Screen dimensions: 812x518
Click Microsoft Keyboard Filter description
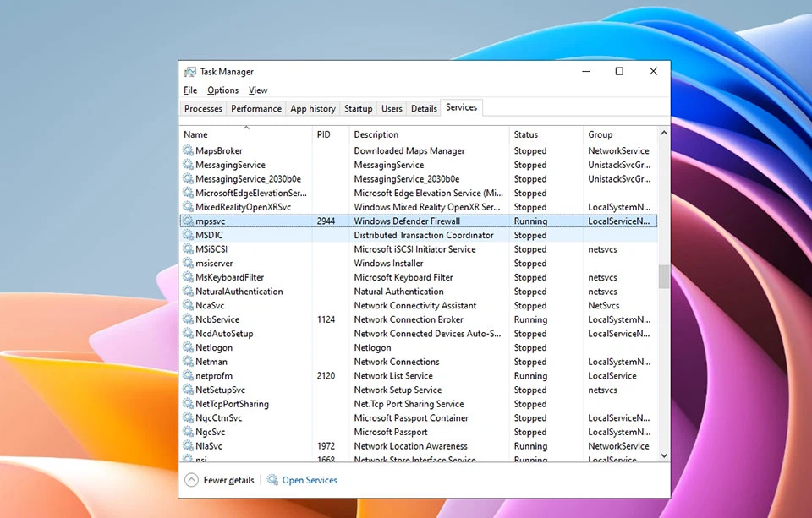(403, 277)
